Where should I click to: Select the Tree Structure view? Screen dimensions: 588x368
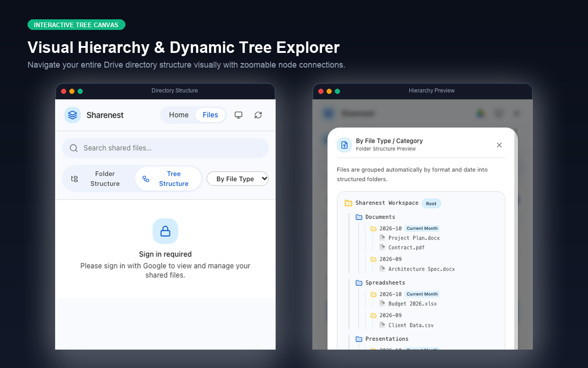(168, 178)
